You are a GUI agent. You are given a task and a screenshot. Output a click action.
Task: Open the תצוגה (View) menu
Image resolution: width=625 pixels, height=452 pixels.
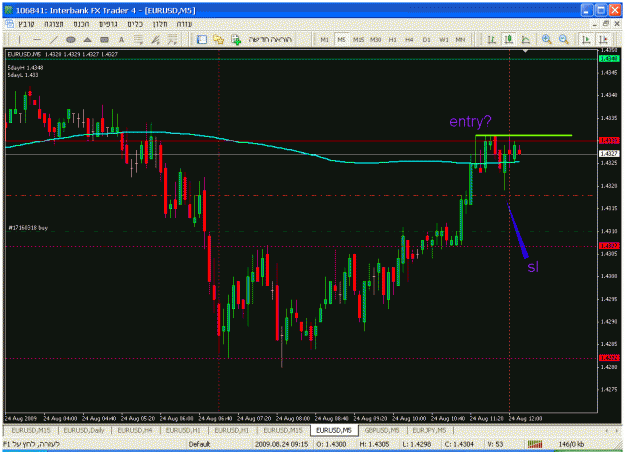[54, 24]
